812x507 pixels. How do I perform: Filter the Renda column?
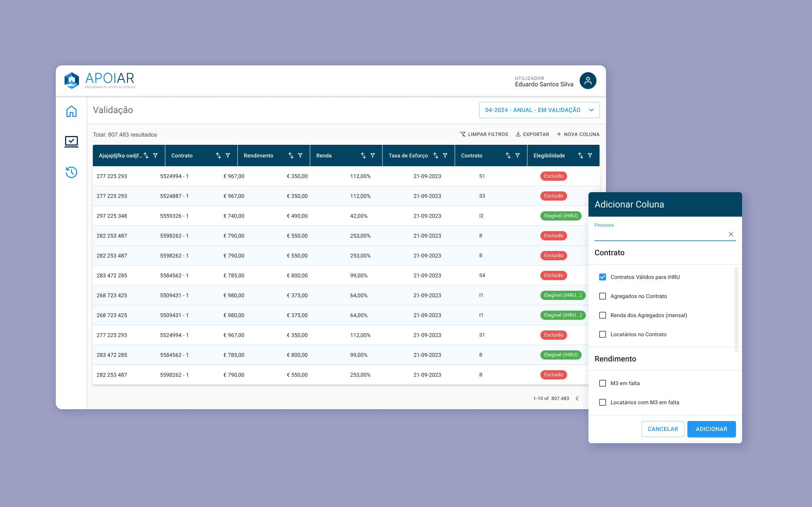373,156
